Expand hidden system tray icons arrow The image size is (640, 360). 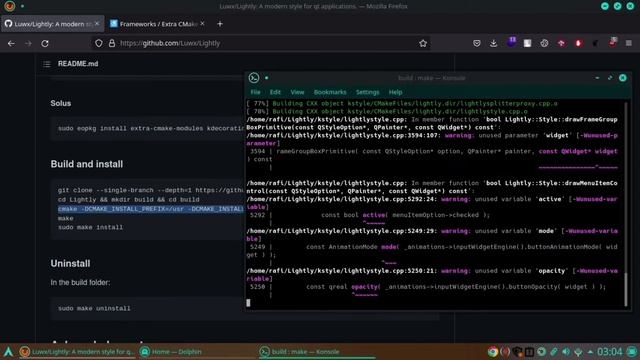590,351
